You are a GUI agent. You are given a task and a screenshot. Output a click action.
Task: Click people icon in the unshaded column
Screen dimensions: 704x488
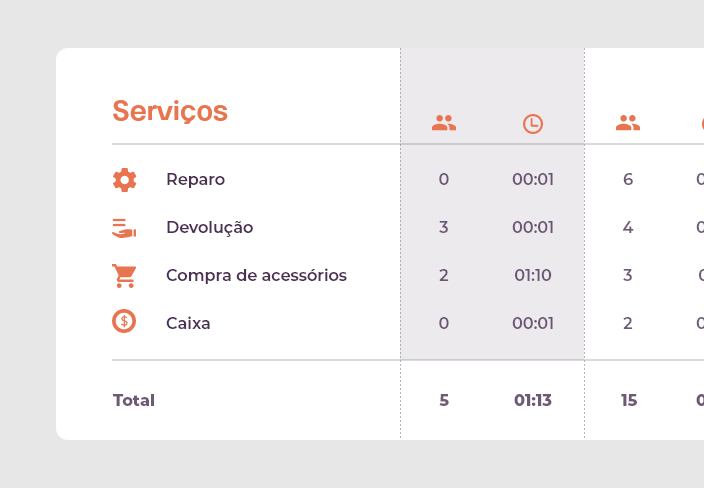[x=628, y=123]
